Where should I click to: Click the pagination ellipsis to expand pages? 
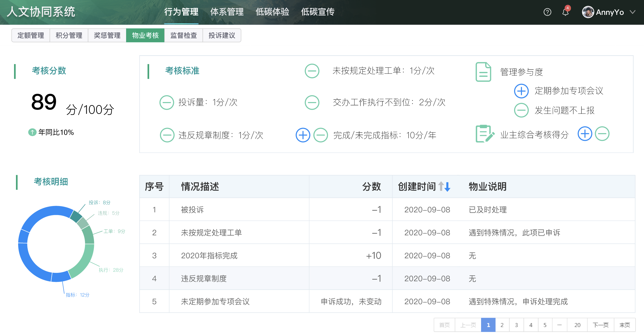point(559,325)
